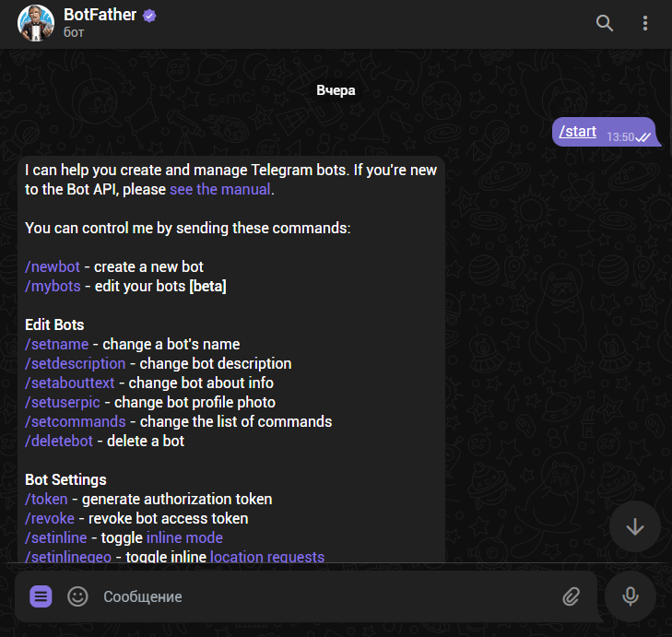This screenshot has width=672, height=637.
Task: Click the sent /start message link
Action: point(578,131)
